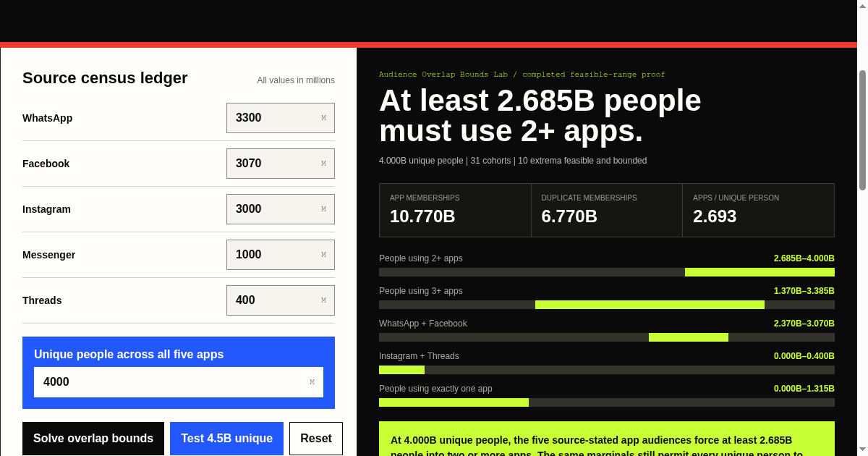Screen dimensions: 868x456
Task: Click the vertical page scrollbar thumb
Action: pyautogui.click(x=862, y=130)
